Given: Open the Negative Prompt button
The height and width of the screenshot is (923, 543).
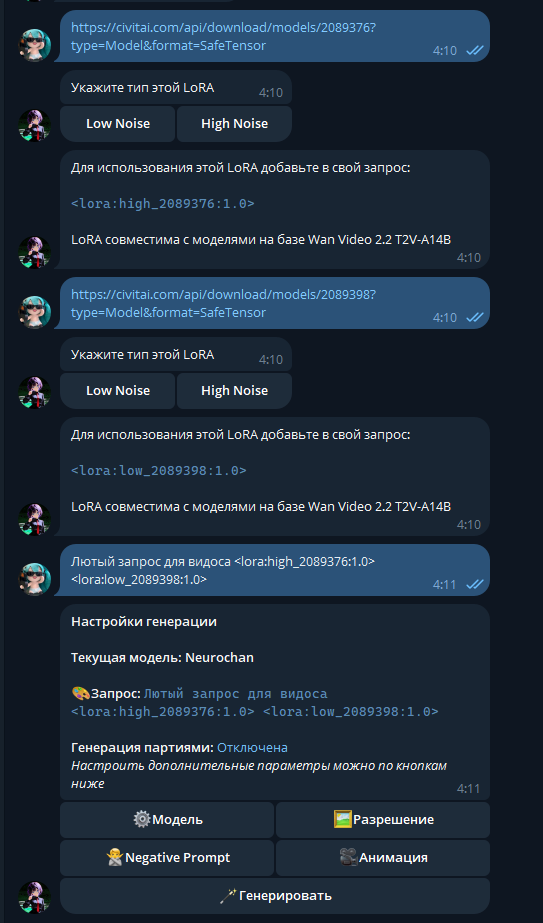Looking at the screenshot, I should (167, 858).
